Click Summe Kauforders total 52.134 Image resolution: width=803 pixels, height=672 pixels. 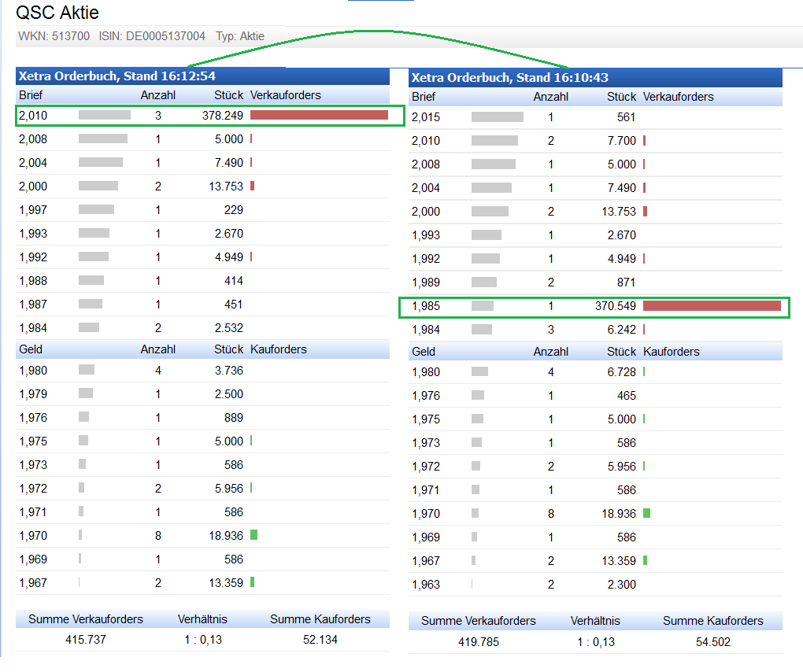point(320,640)
